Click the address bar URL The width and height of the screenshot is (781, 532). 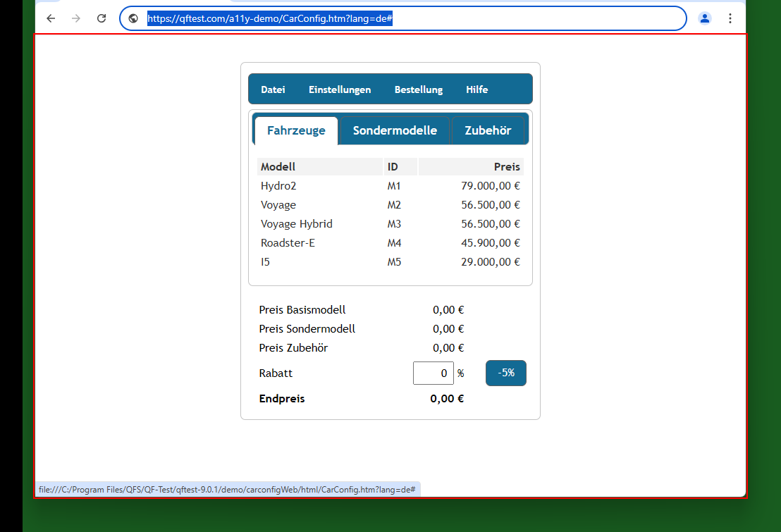click(x=270, y=18)
